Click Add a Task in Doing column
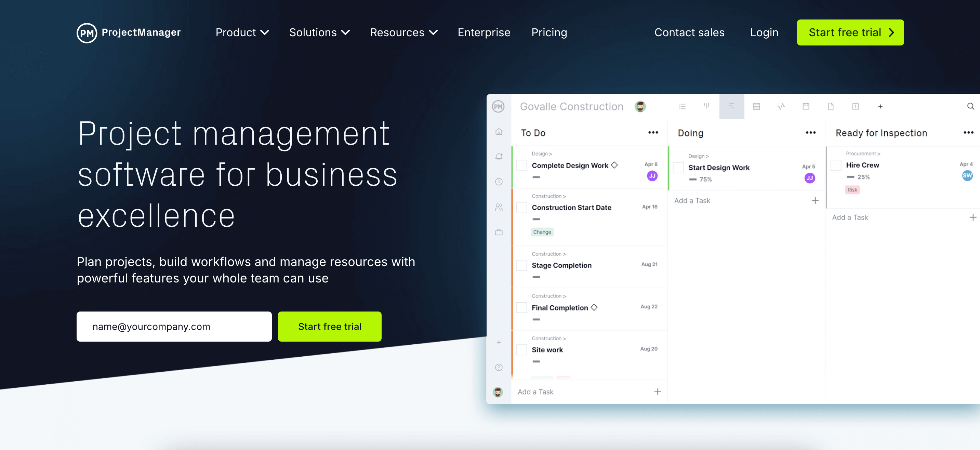 [692, 200]
